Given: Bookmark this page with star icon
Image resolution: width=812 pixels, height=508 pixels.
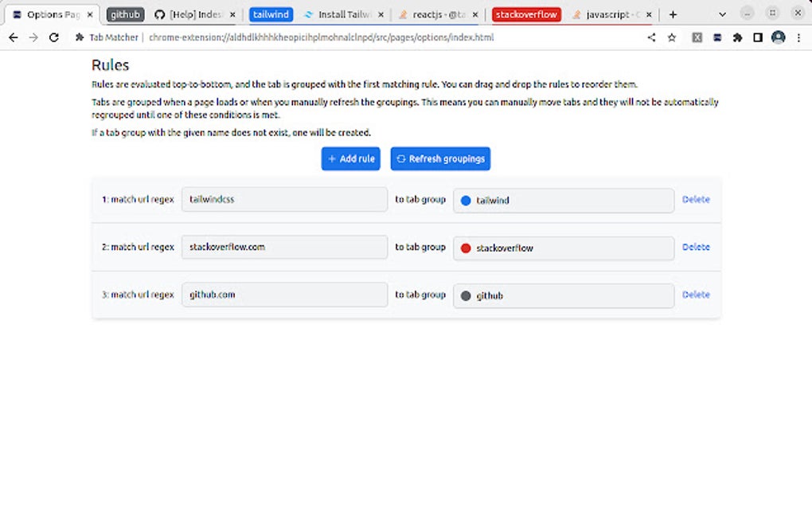Looking at the screenshot, I should [x=672, y=37].
